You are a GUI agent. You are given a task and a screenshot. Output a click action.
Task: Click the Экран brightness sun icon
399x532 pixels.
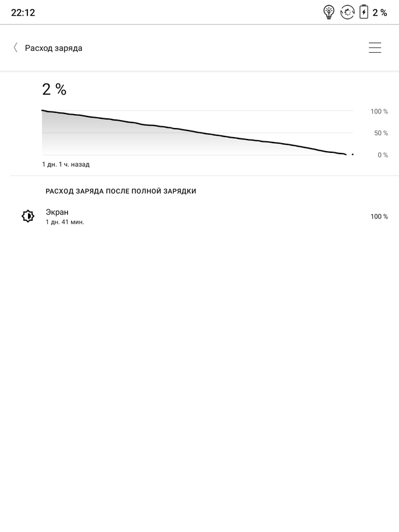point(28,216)
